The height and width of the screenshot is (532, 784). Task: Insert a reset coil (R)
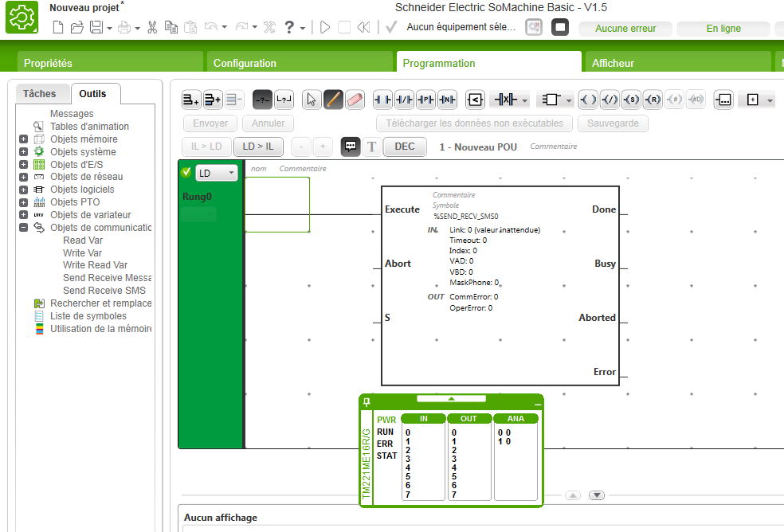tap(653, 100)
